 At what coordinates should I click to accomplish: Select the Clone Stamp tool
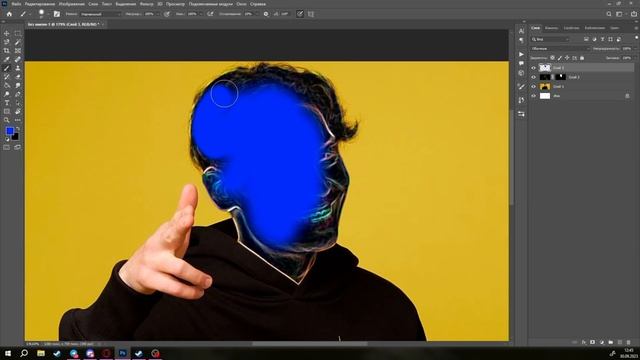point(18,68)
